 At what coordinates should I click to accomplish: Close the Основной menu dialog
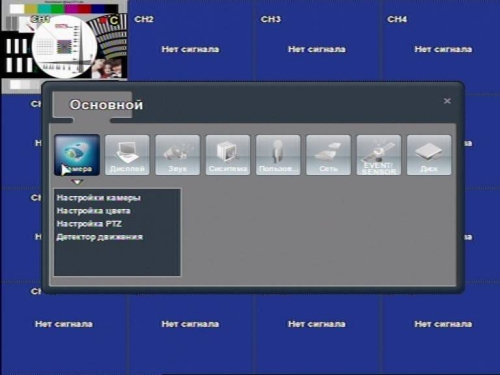[447, 101]
